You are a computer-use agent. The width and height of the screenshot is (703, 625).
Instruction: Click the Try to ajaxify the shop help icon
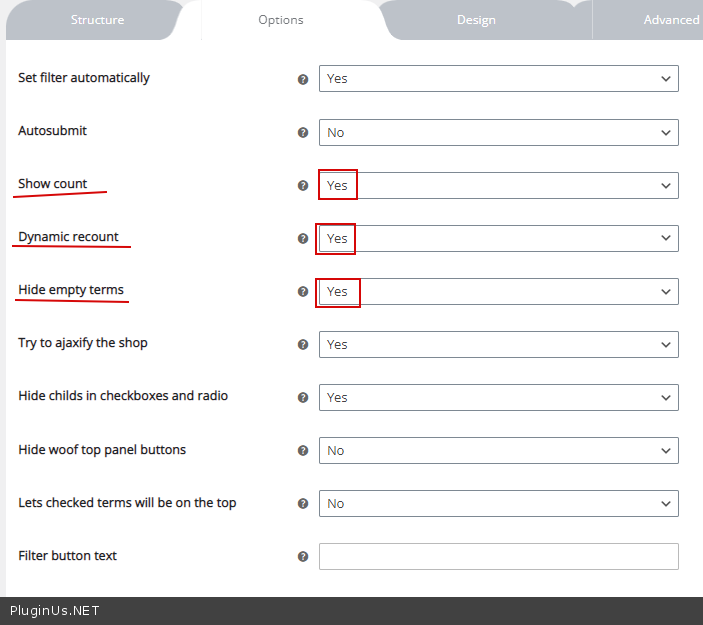[x=303, y=345]
